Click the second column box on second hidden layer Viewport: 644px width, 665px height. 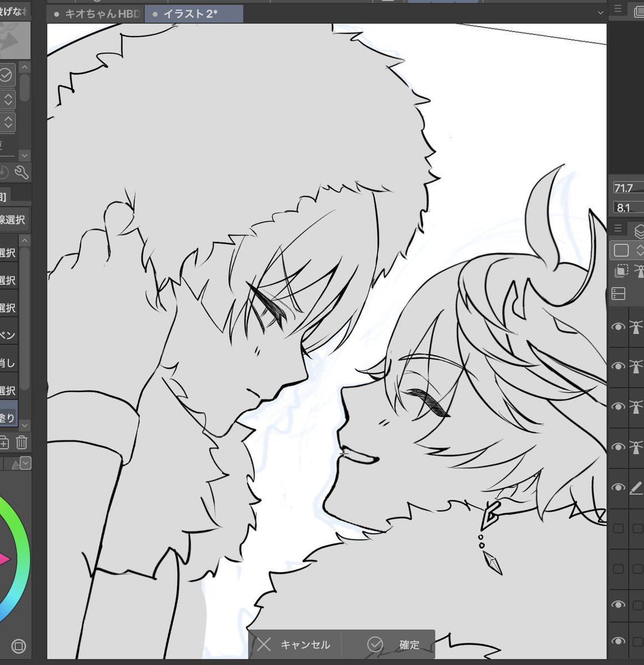tap(638, 569)
